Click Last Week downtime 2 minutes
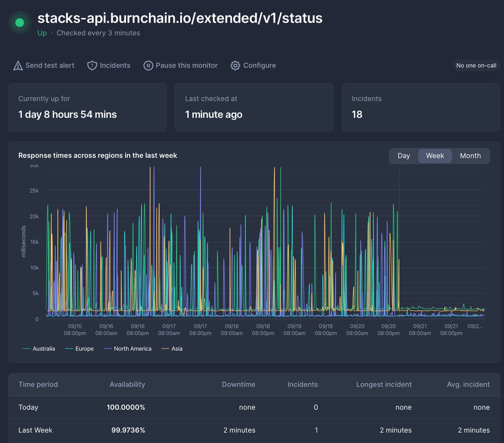Viewport: 504px width, 443px height. click(239, 430)
